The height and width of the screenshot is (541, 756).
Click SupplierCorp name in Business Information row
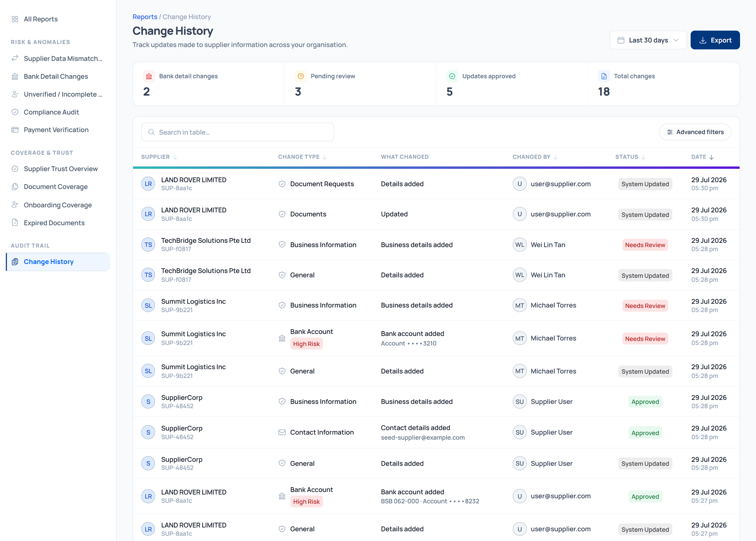pyautogui.click(x=182, y=397)
